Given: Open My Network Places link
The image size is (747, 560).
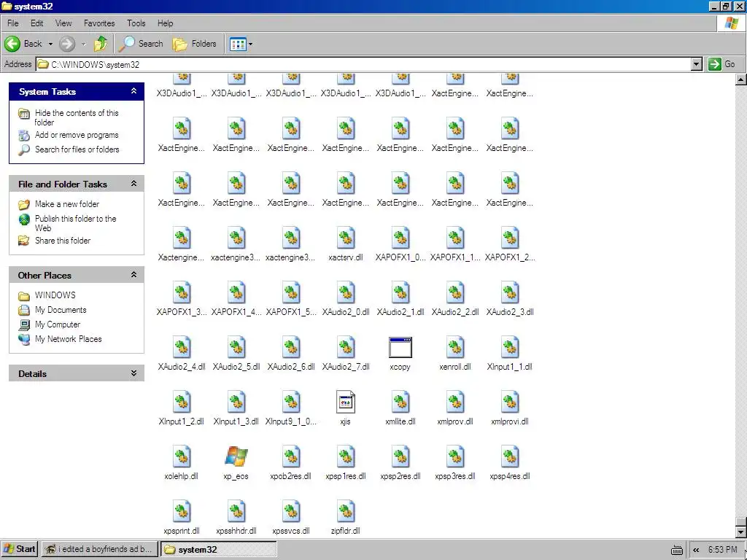Looking at the screenshot, I should [68, 339].
